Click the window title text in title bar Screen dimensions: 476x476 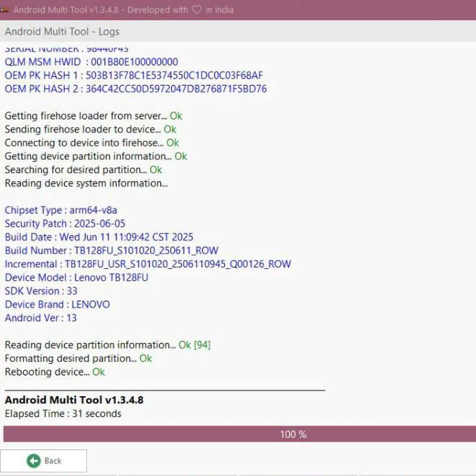(x=124, y=10)
